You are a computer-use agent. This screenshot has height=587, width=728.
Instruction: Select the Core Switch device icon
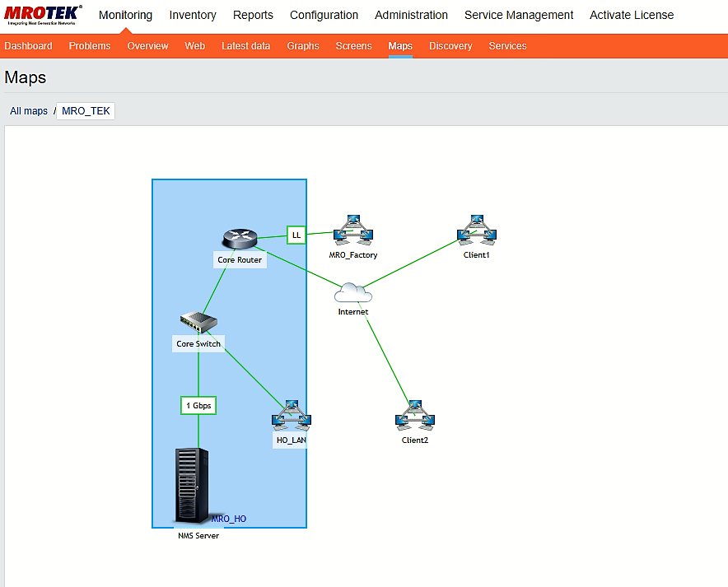tap(198, 322)
